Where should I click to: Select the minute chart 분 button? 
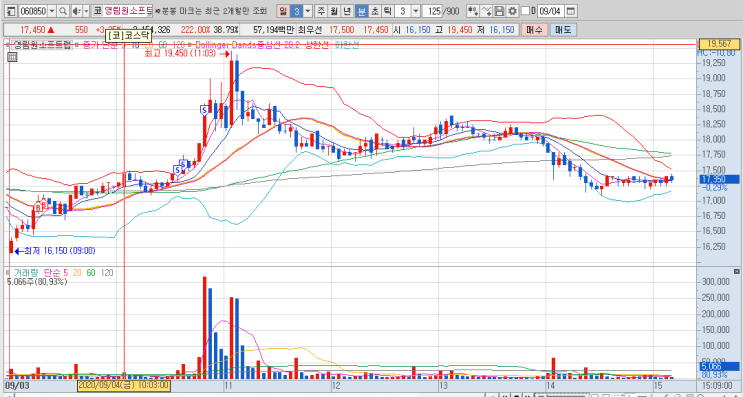point(362,10)
